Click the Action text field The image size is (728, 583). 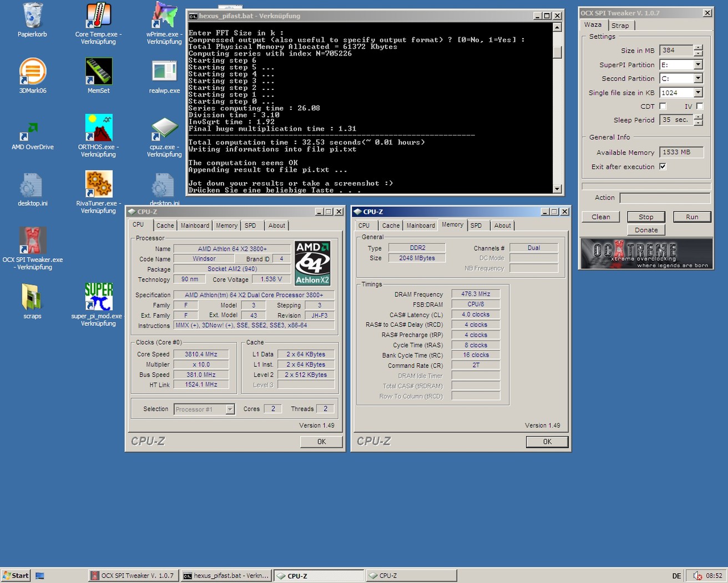(665, 198)
